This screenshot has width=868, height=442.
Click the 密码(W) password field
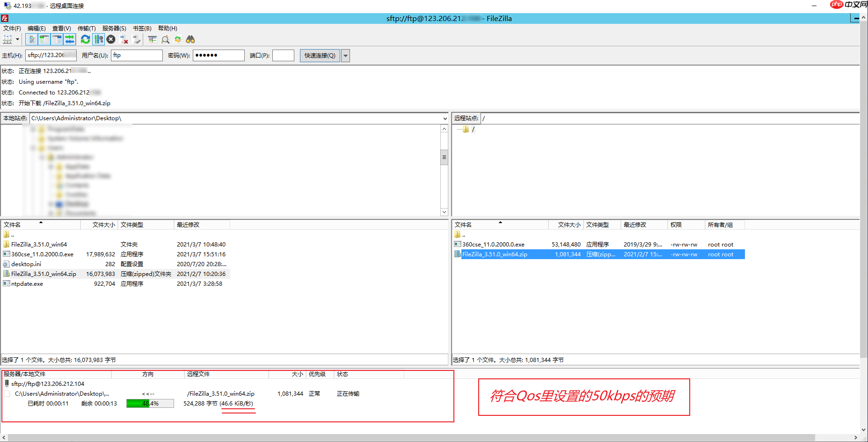point(218,55)
